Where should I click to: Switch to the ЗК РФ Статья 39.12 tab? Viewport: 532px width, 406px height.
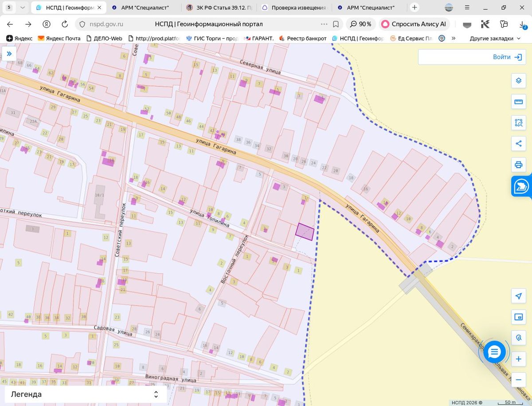click(x=218, y=8)
